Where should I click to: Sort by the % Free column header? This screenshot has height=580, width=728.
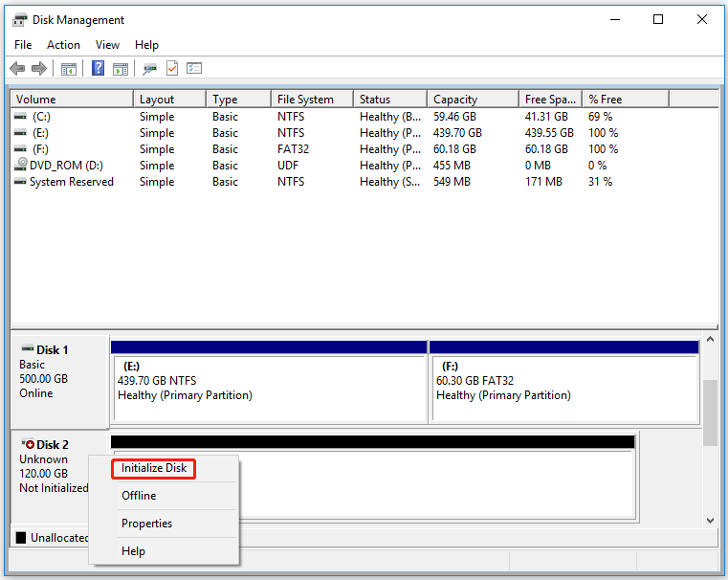coord(626,100)
